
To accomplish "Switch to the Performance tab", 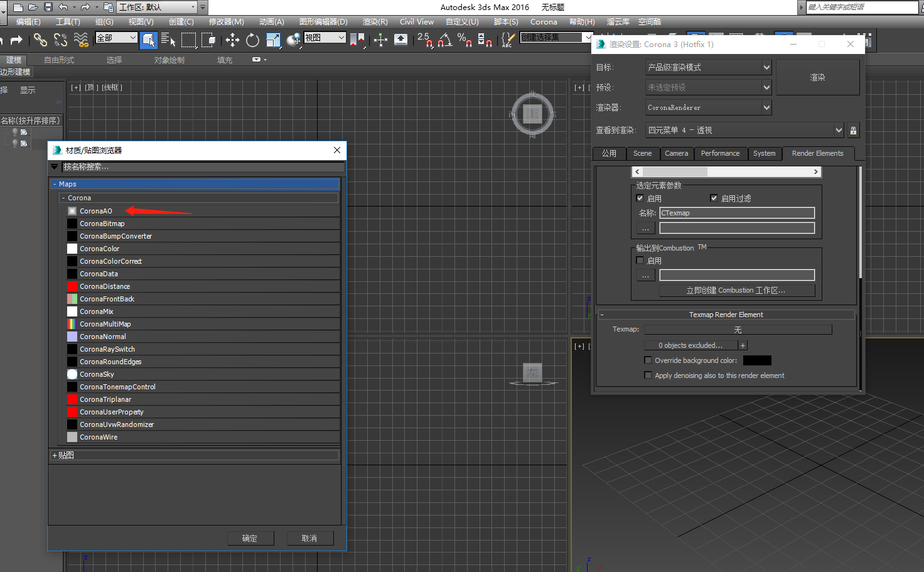I will pos(720,153).
